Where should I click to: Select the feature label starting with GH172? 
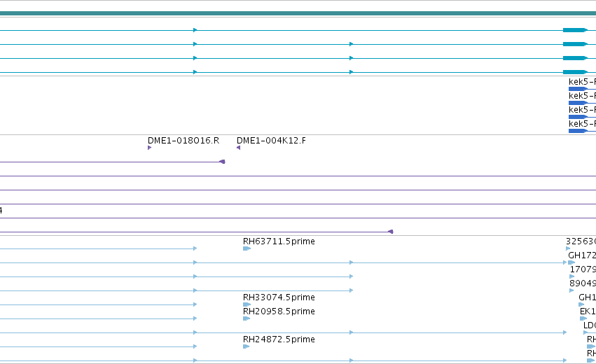point(582,255)
